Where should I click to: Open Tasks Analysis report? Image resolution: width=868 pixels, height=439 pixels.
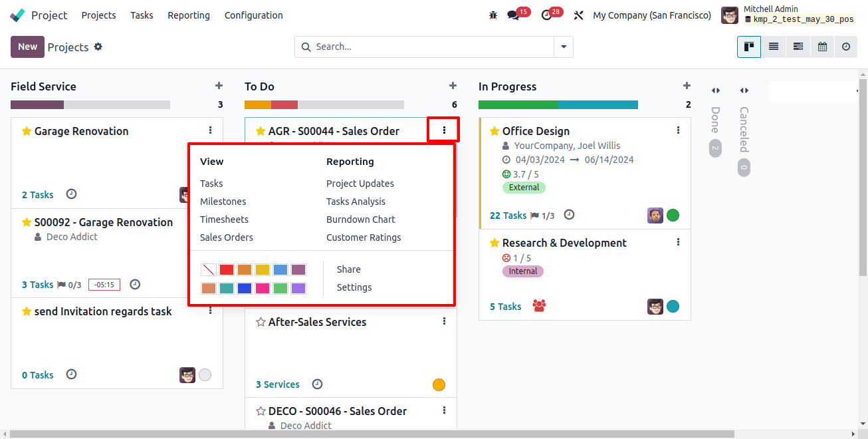point(356,201)
